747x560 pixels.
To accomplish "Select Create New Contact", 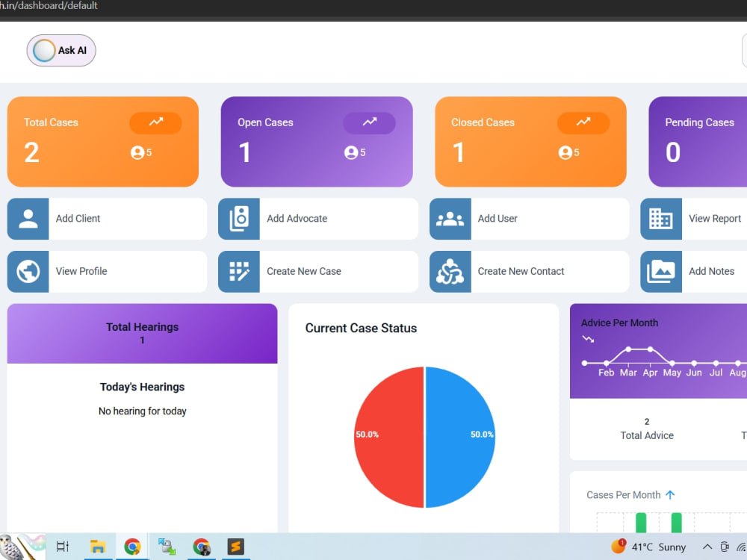I will click(521, 272).
